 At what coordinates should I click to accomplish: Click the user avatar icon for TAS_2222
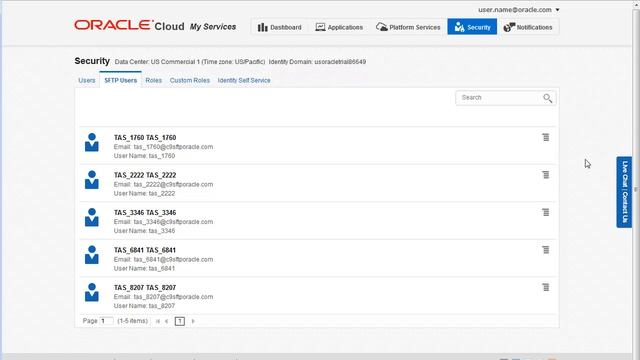pos(92,180)
